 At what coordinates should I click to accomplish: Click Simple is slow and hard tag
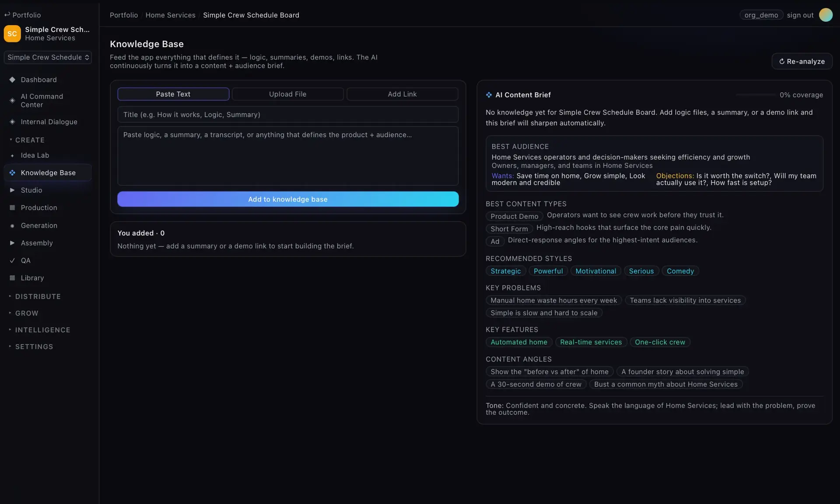544,313
